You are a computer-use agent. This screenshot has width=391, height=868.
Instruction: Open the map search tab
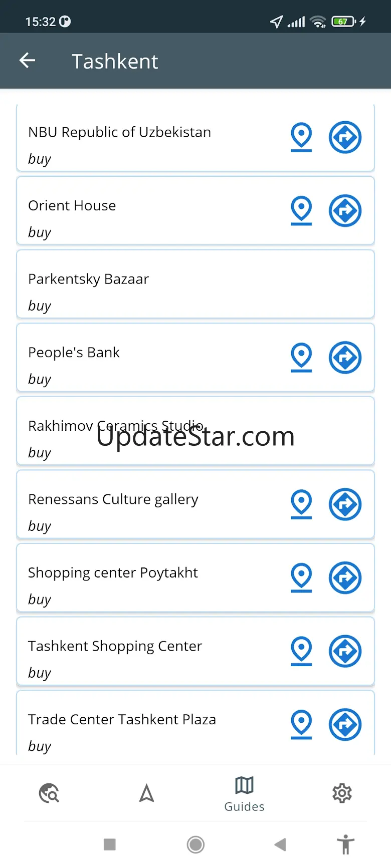coord(49,793)
